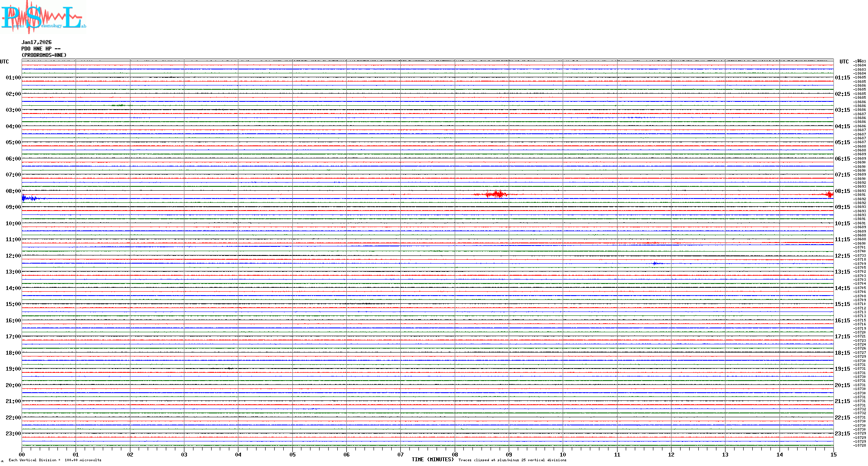Viewport: 868px width, 466px height.
Task: Click the 15 minute tick at the bottom right
Action: (x=833, y=455)
